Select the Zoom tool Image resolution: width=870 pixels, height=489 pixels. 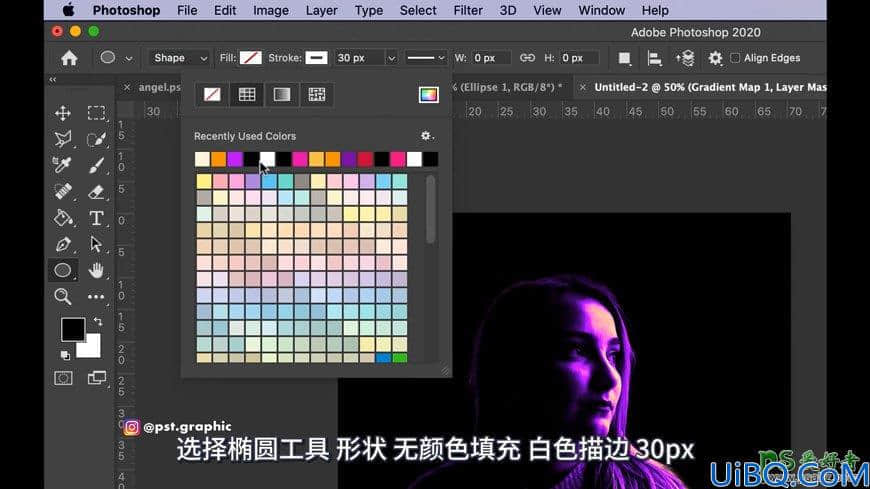tap(63, 296)
